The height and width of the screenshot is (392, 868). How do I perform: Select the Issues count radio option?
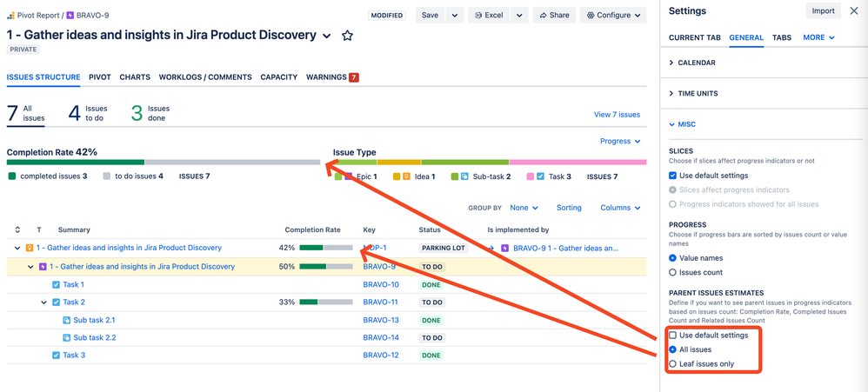[672, 273]
